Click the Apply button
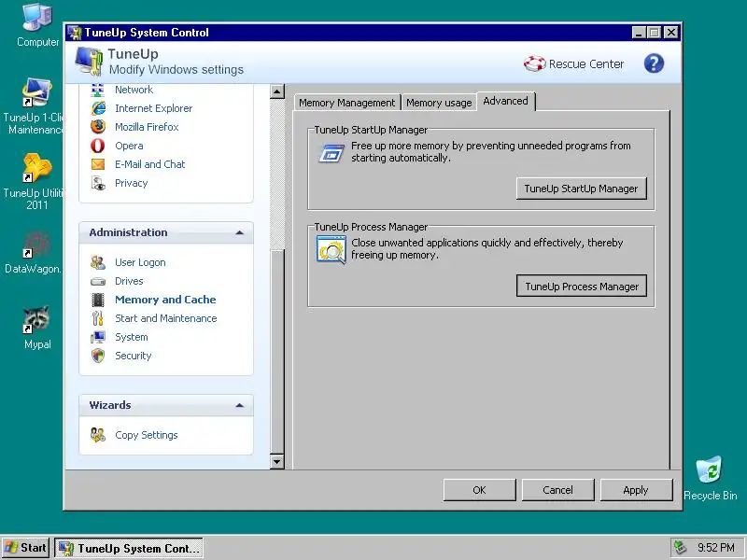The width and height of the screenshot is (747, 560). (x=636, y=490)
